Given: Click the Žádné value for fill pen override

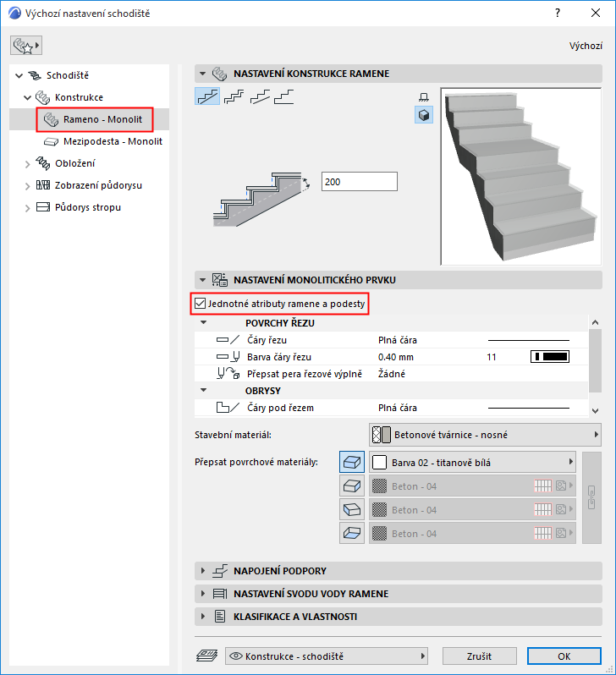Looking at the screenshot, I should point(392,374).
